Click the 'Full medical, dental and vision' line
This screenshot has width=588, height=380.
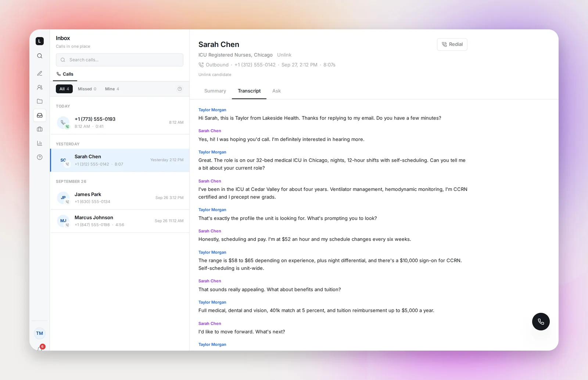316,311
